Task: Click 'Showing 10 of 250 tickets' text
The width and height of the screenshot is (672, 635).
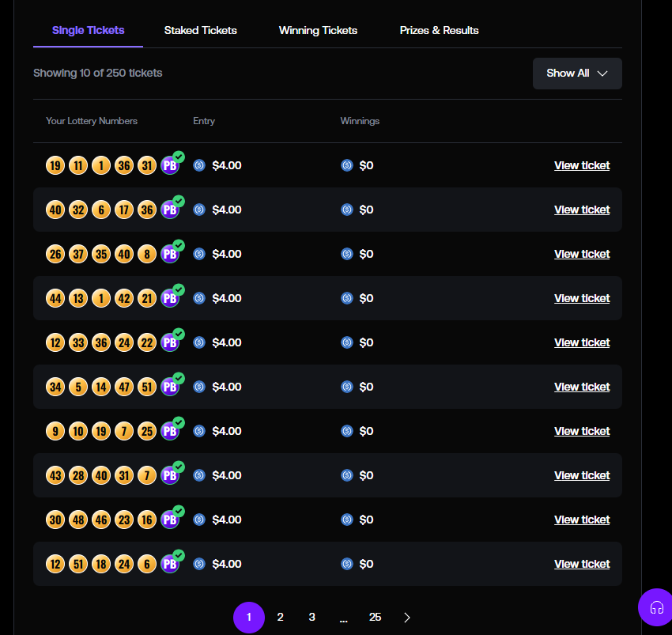Action: (x=98, y=73)
